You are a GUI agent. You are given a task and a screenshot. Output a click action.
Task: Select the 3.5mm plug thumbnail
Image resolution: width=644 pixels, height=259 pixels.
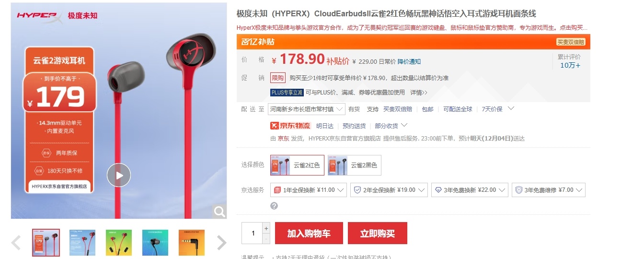click(192, 243)
